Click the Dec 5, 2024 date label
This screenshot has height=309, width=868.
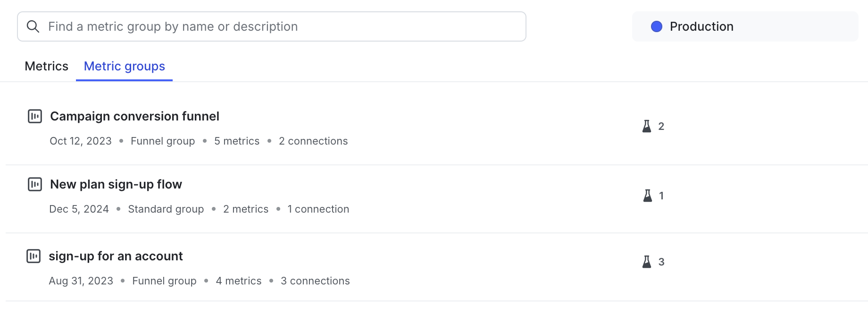tap(79, 209)
